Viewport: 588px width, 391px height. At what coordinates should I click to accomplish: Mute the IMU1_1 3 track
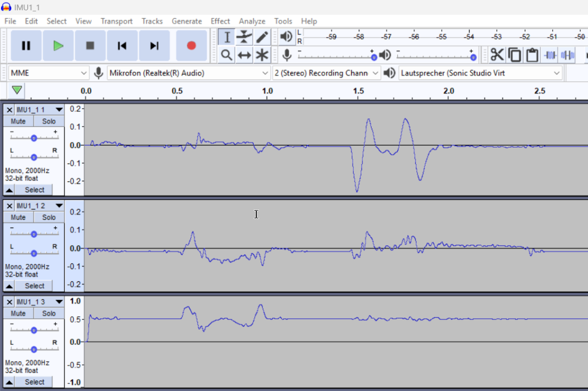point(18,313)
